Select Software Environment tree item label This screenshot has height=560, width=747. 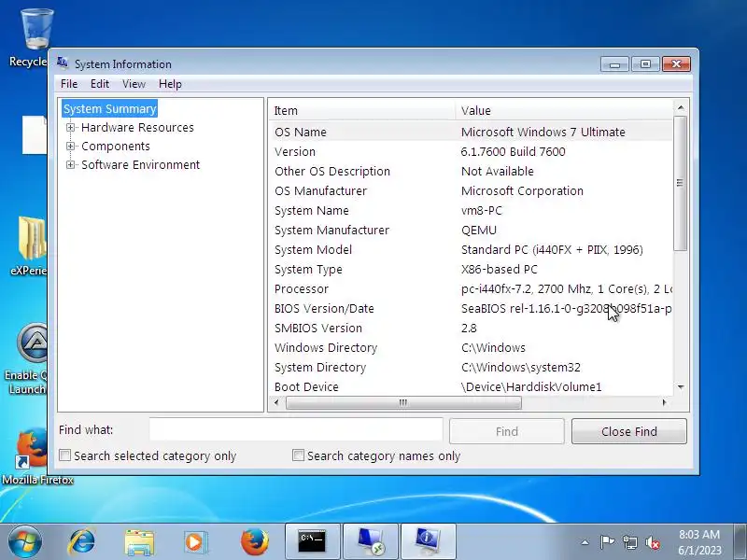[141, 165]
